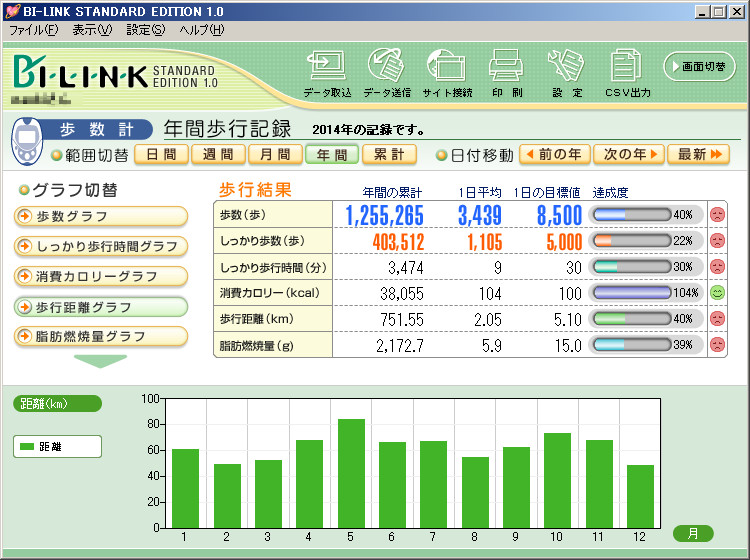Open the 表示(V) menu

(92, 30)
